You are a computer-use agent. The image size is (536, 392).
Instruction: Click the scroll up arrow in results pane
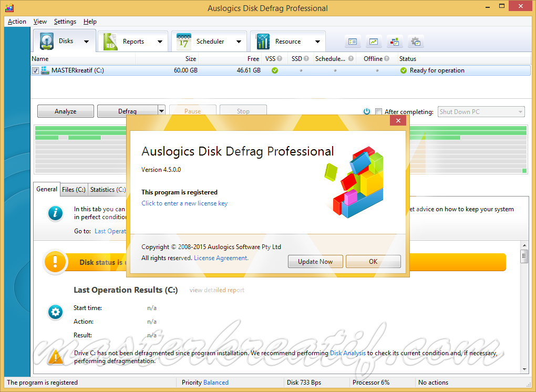(524, 245)
